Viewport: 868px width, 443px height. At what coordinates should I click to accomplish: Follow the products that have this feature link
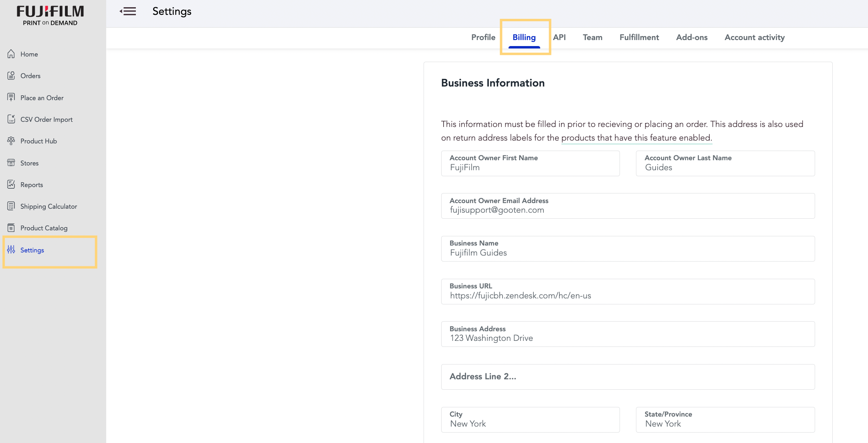[x=636, y=138]
